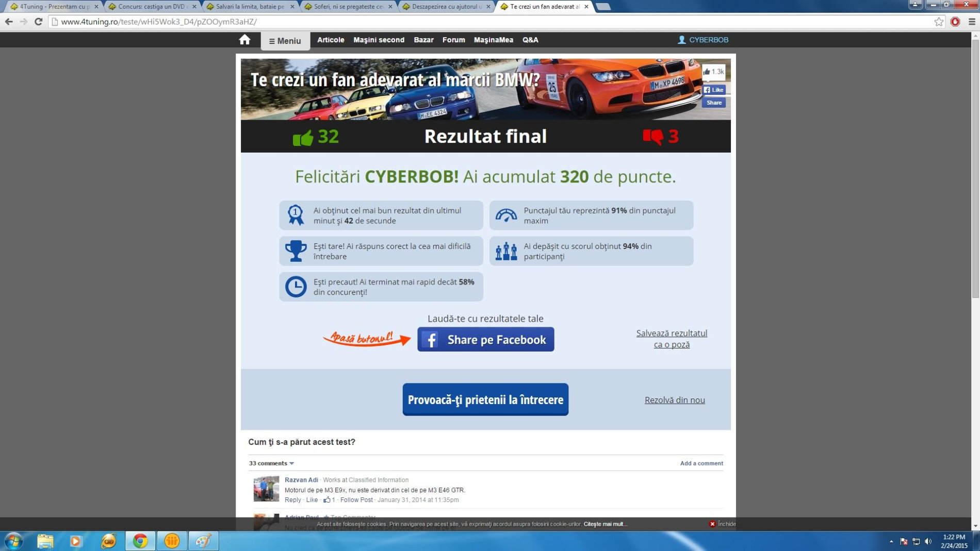
Task: Click browser forward arrow
Action: [23, 22]
